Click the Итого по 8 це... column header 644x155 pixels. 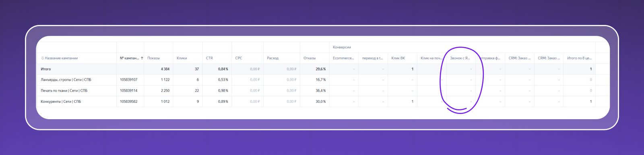(579, 58)
